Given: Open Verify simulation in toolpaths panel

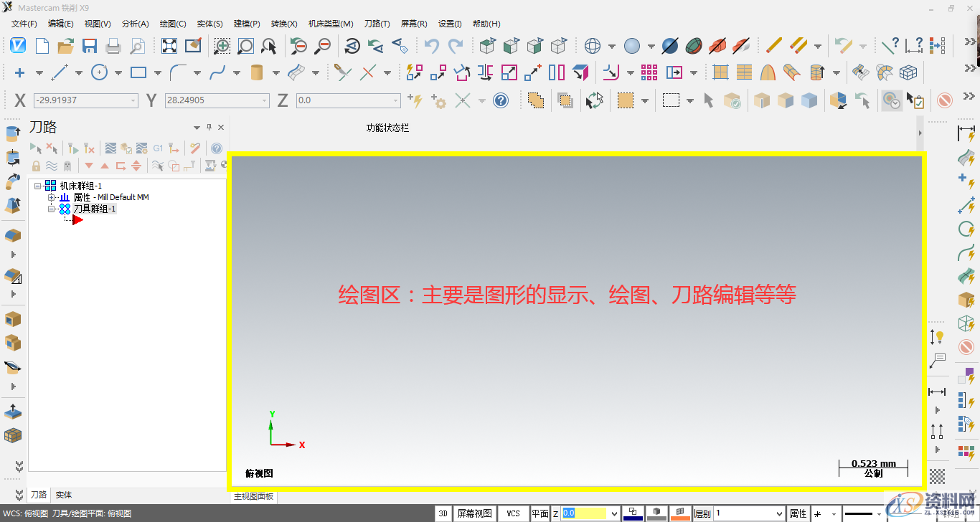Looking at the screenshot, I should [x=126, y=148].
